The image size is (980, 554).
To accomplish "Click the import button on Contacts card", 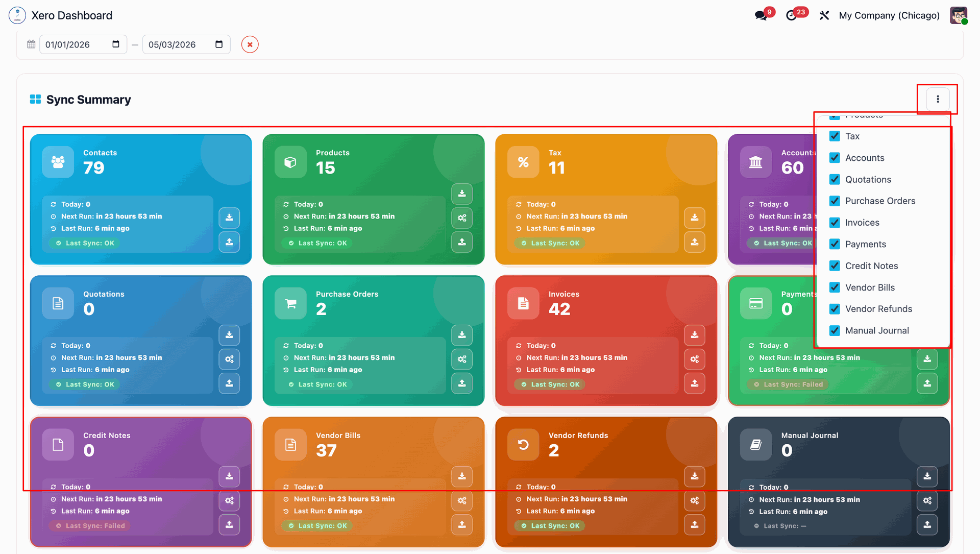I will click(229, 218).
